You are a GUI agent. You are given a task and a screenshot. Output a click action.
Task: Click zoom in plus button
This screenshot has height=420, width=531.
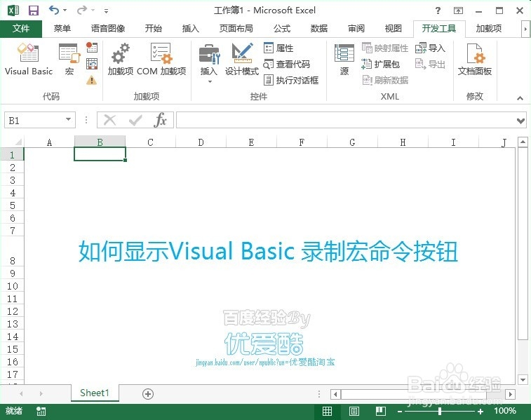click(480, 412)
